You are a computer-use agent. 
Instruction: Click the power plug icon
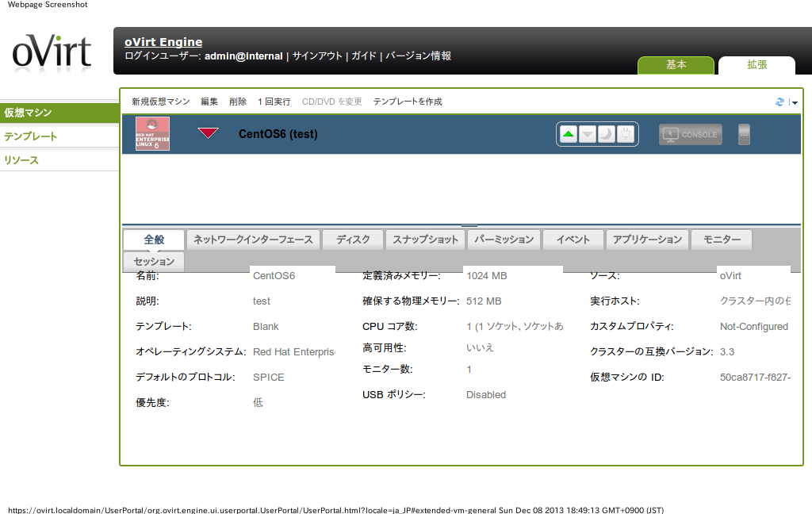tap(625, 134)
